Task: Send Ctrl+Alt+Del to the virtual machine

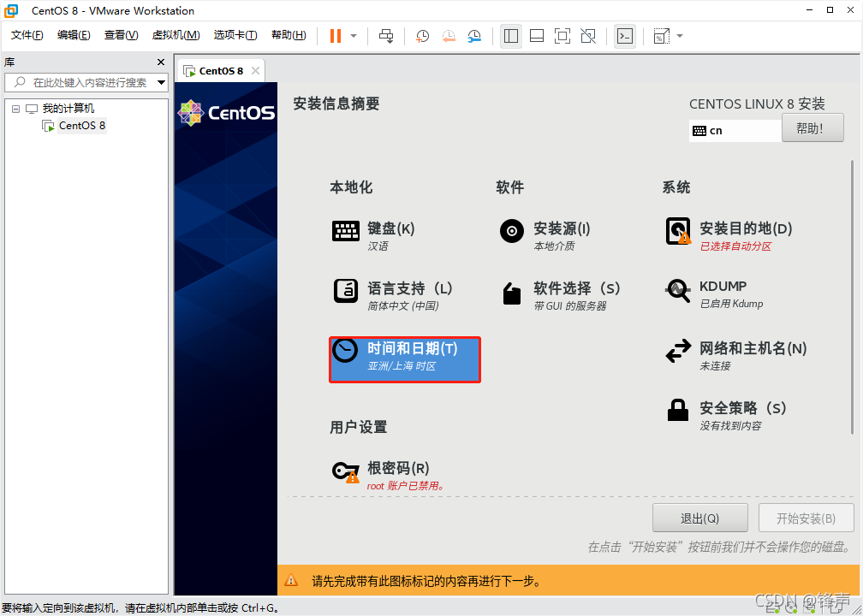Action: point(386,36)
